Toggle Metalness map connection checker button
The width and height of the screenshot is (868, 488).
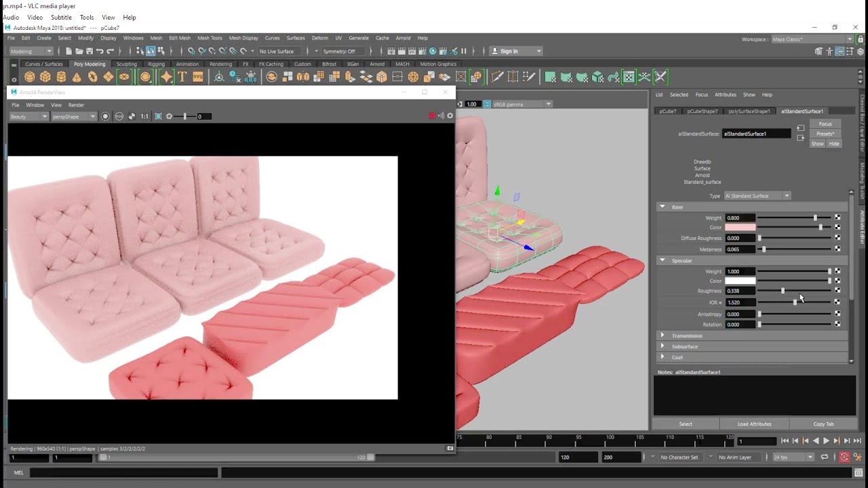[837, 249]
